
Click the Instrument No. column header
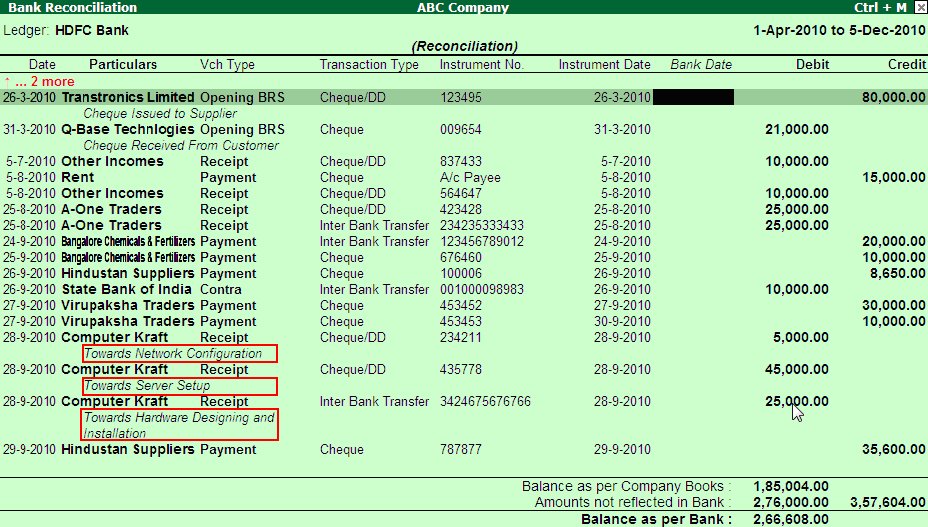click(481, 65)
